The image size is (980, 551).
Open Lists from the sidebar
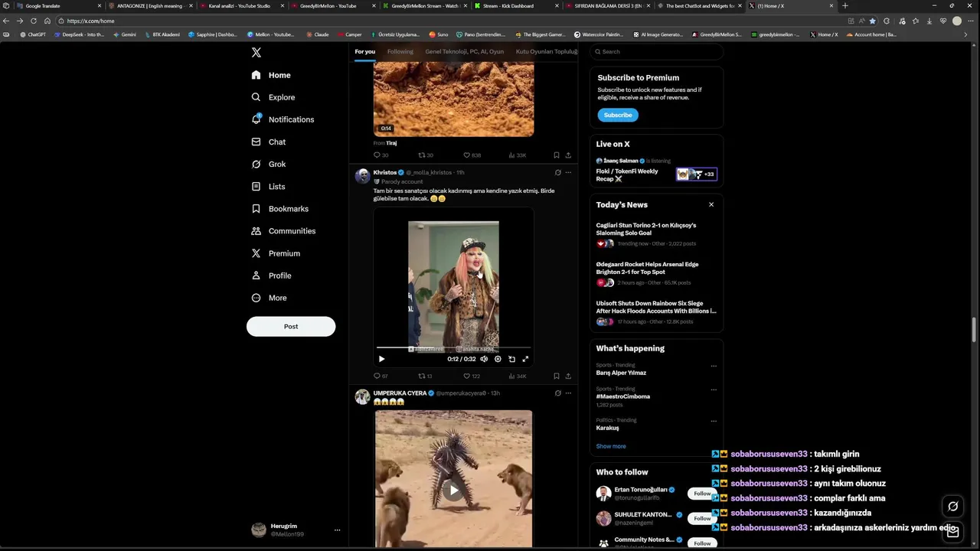tap(268, 186)
